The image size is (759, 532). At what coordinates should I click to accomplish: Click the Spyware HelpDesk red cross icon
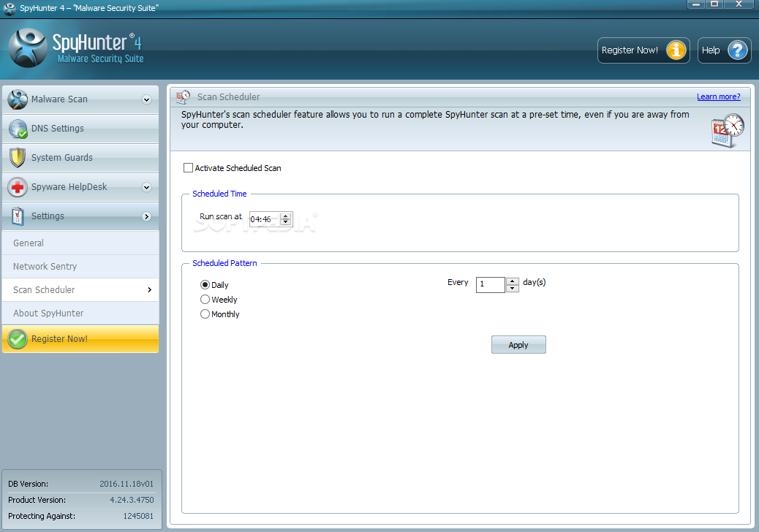point(18,187)
